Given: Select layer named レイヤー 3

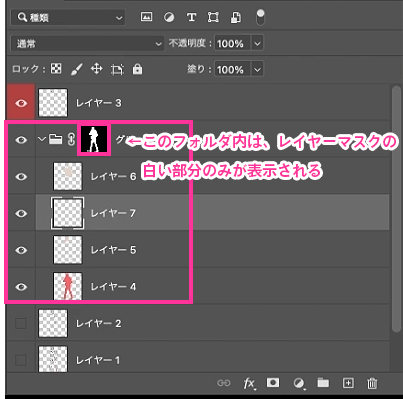Looking at the screenshot, I should [x=99, y=103].
